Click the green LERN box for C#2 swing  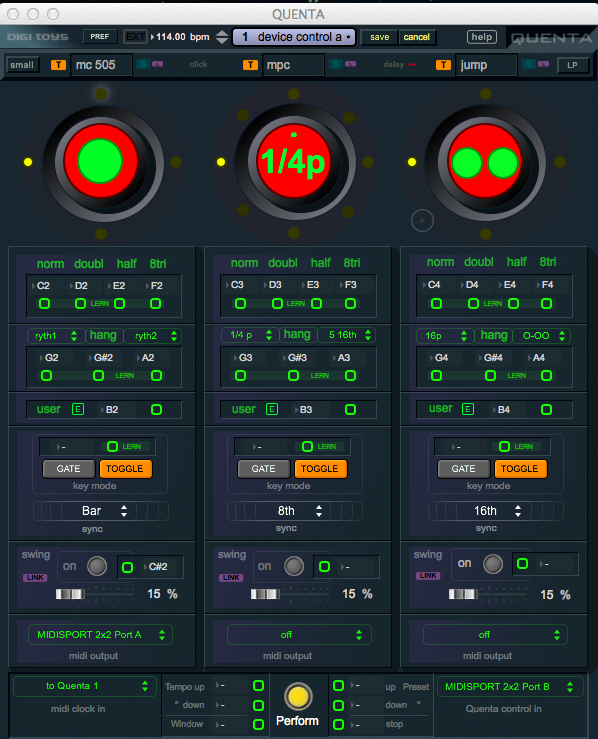(127, 567)
